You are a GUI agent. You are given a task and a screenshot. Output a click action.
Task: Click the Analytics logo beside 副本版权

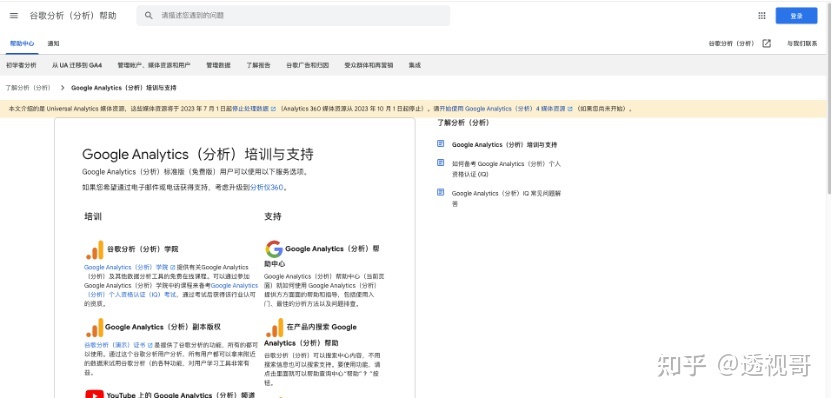click(95, 327)
